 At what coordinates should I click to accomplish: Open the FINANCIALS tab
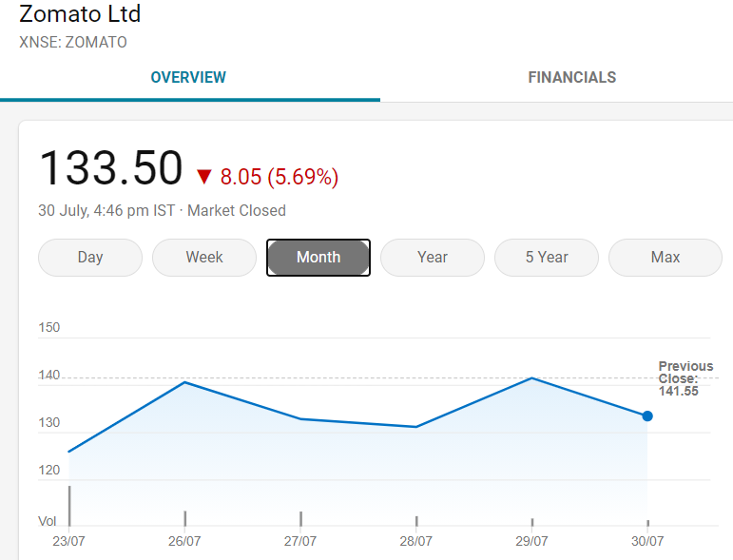click(571, 77)
